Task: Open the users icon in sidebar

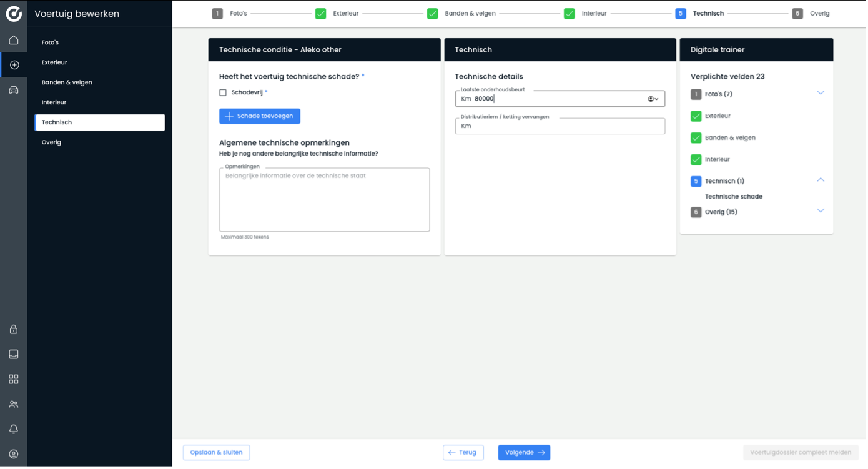Action: pyautogui.click(x=14, y=405)
